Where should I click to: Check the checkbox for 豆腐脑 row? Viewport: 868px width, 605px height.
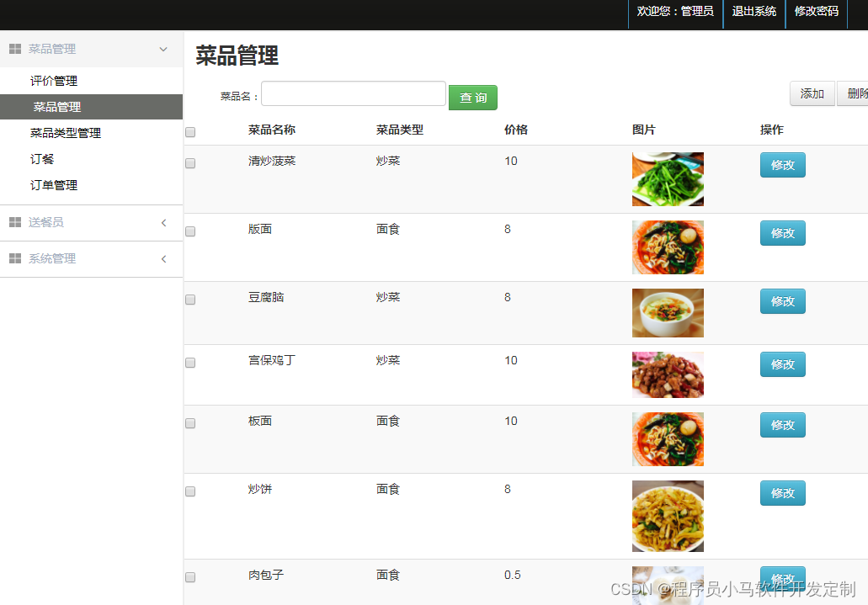(x=189, y=299)
